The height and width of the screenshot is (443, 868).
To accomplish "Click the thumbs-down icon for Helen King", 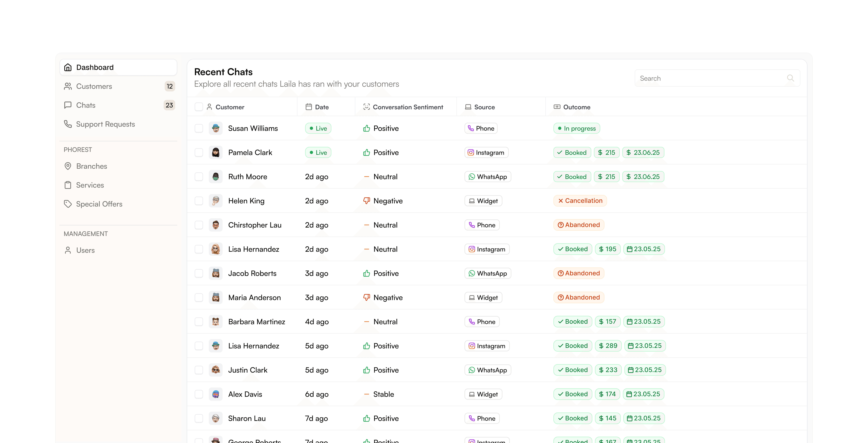I will click(367, 201).
